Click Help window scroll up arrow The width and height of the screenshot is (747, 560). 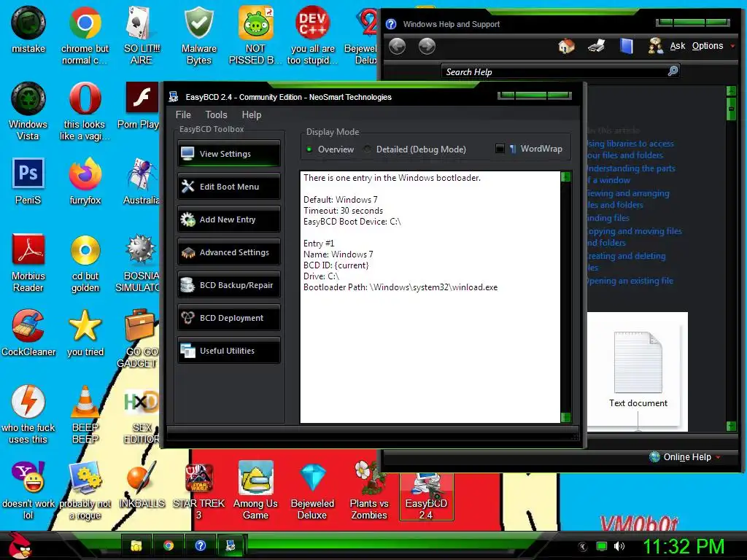[731, 91]
